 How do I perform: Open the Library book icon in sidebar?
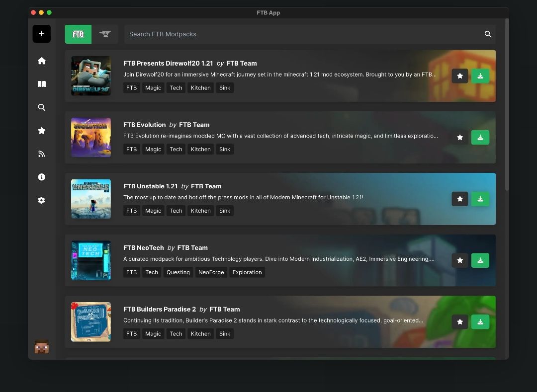(41, 84)
